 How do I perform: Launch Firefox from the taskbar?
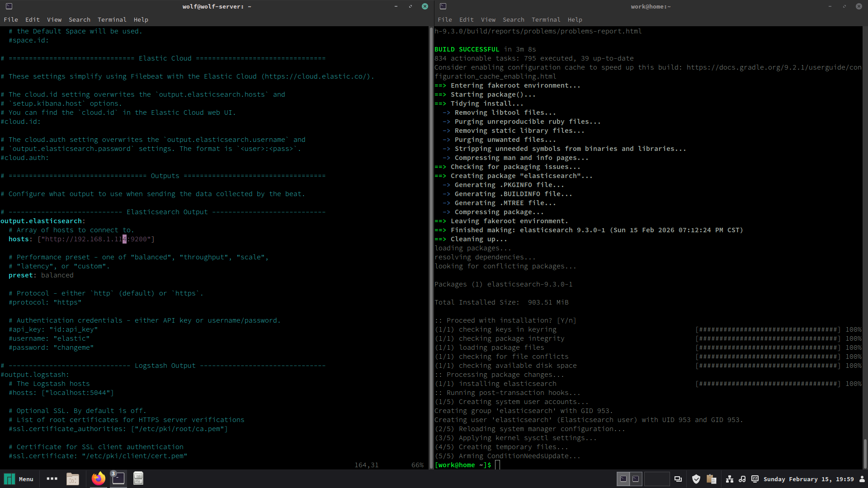98,479
